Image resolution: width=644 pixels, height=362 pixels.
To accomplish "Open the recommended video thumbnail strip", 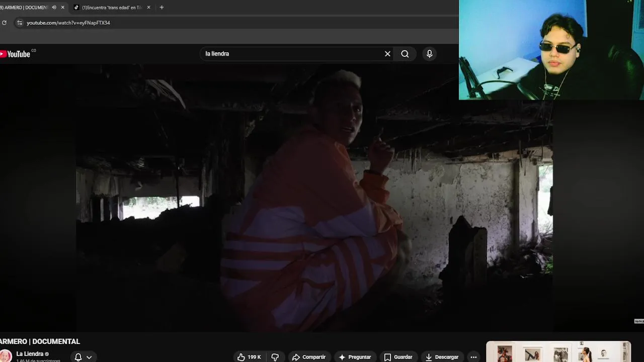I will coord(558,352).
